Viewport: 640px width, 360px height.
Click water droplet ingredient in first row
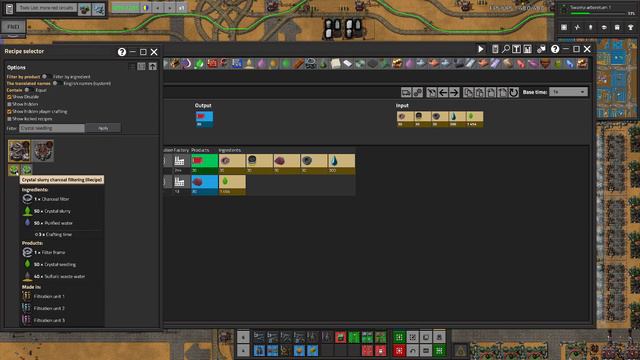click(x=341, y=164)
